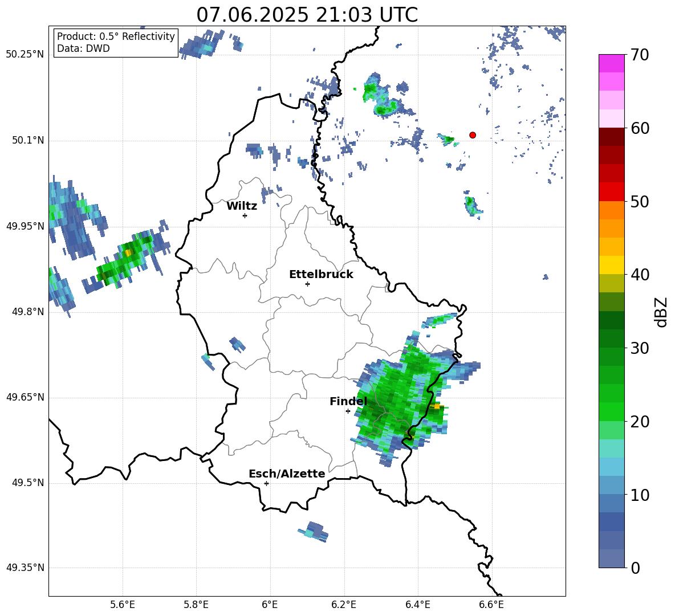Click the 30 tick on colorbar
675x616 pixels.
639,348
